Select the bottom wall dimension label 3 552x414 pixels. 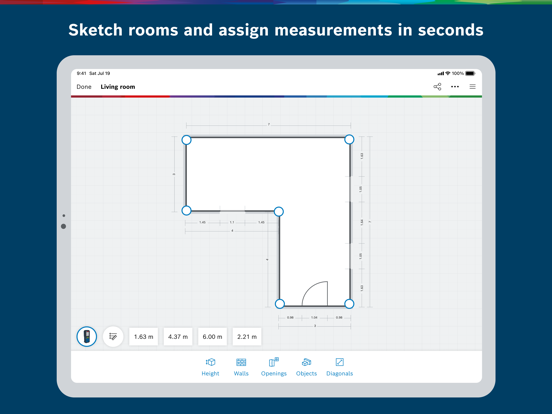(x=315, y=326)
